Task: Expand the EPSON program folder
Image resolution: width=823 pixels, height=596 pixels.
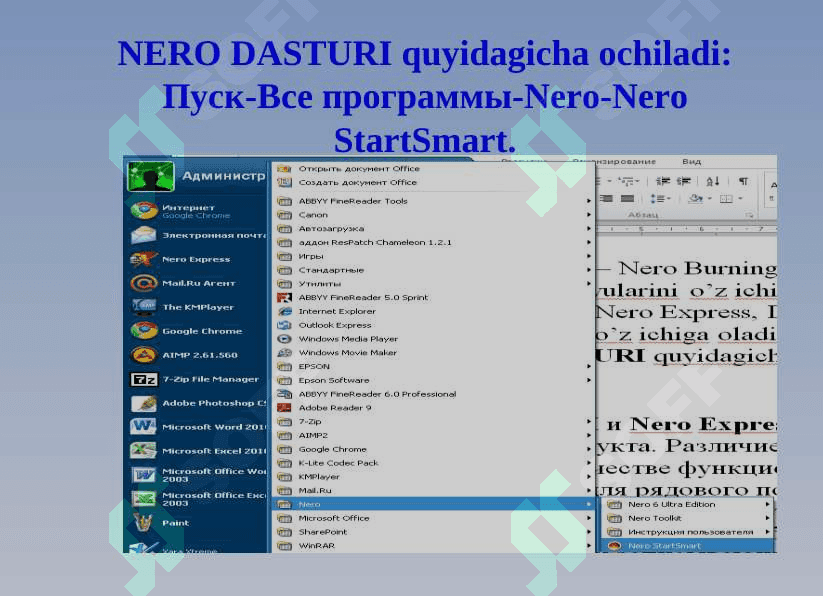Action: [x=434, y=366]
